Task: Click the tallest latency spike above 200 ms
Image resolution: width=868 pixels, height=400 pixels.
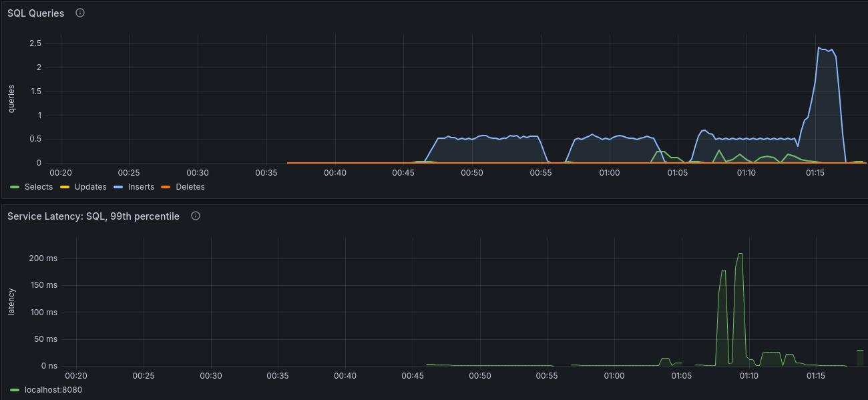Action: [740, 254]
